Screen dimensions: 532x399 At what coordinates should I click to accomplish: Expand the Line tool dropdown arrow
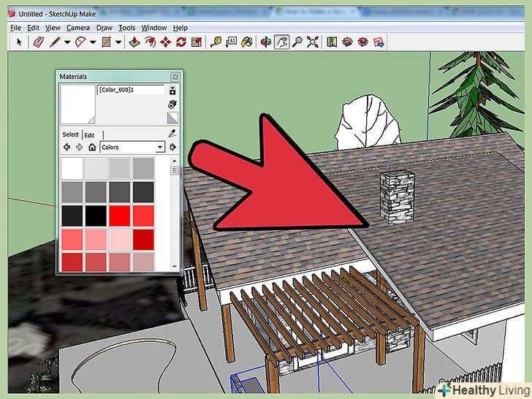67,42
